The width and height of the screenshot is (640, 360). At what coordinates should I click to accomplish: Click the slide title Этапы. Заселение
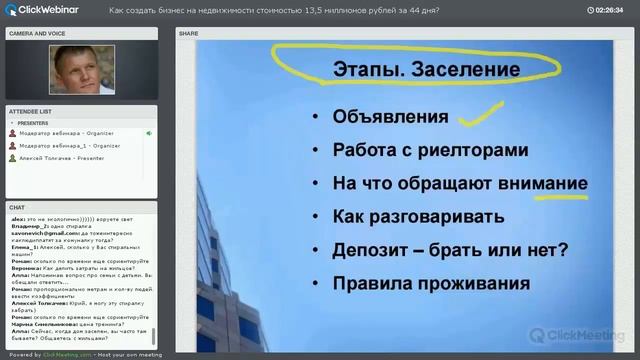pos(426,69)
